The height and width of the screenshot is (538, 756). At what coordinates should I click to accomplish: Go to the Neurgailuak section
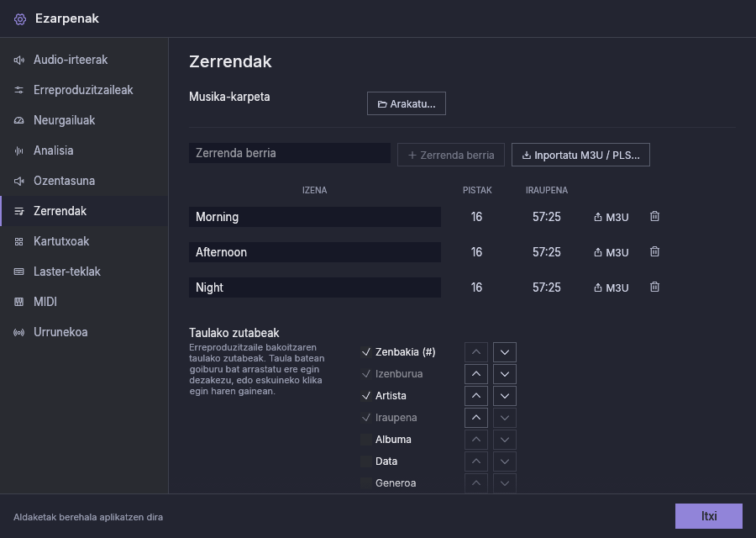click(84, 120)
